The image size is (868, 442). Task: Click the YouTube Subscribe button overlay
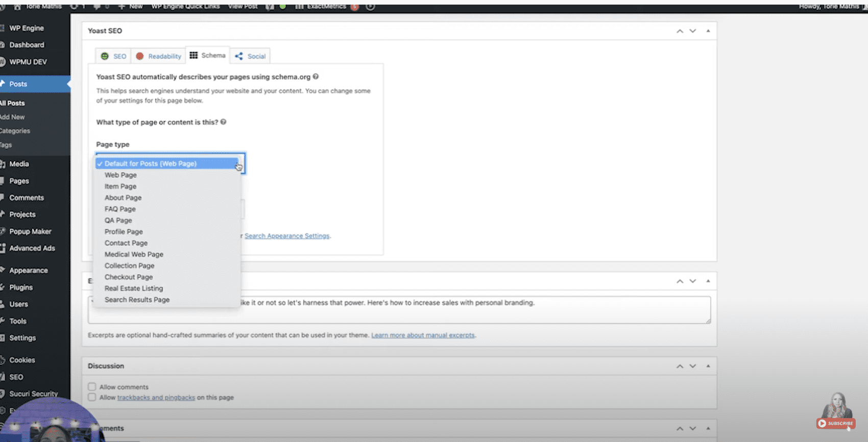click(x=835, y=423)
